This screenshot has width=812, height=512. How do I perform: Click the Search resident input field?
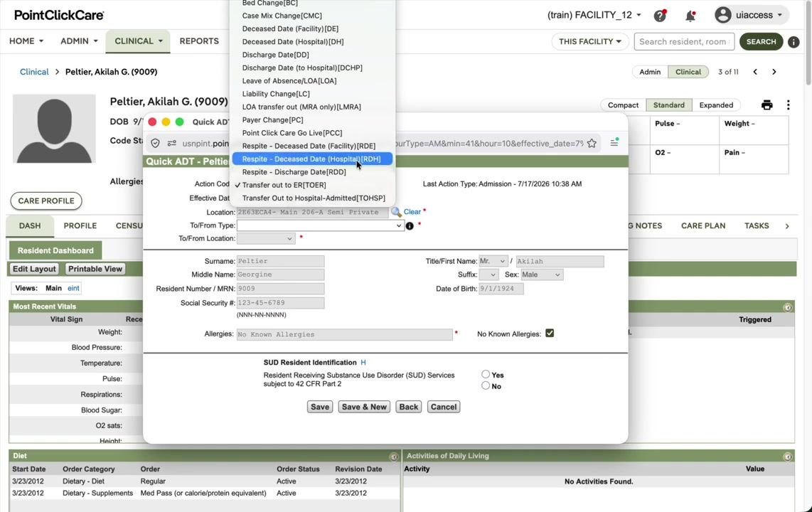[684, 41]
